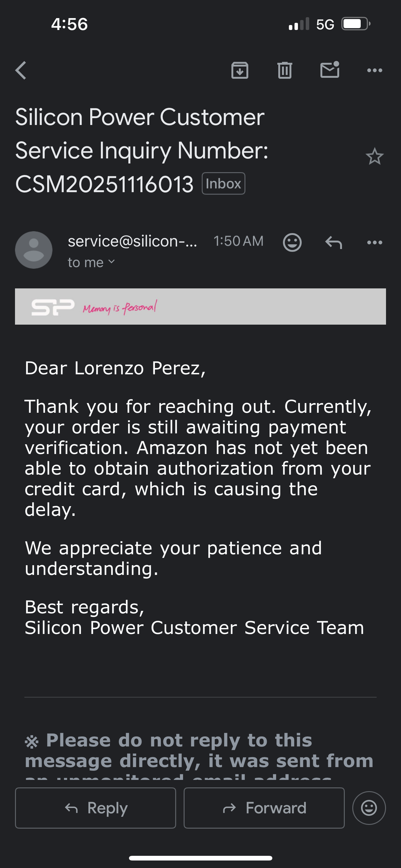The height and width of the screenshot is (868, 401).
Task: Open the top-right more options menu
Action: pos(374,70)
